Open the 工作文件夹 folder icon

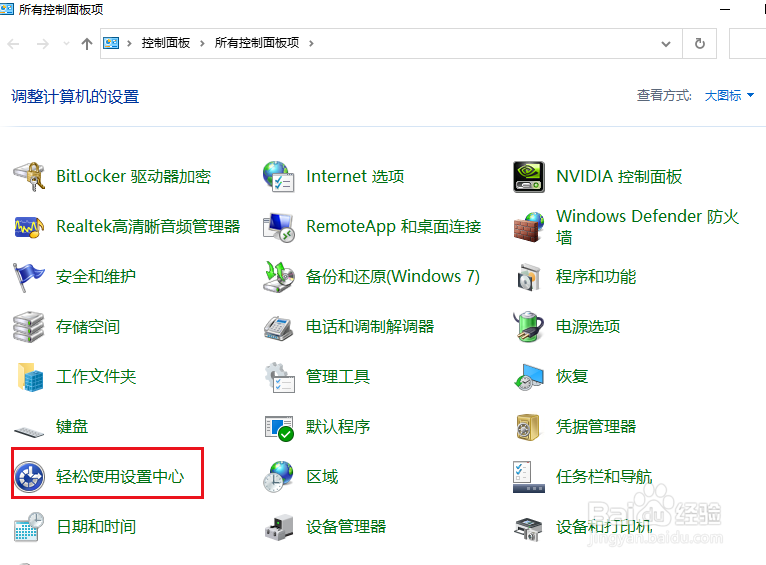[x=30, y=377]
